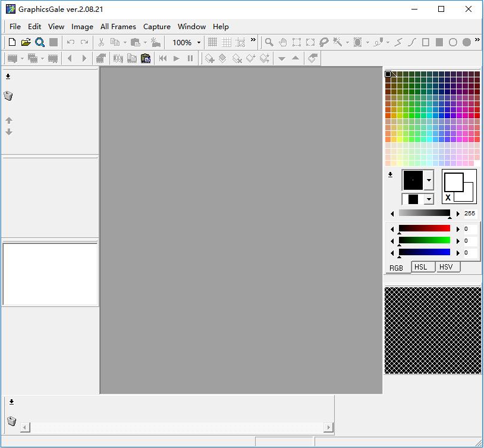Open an existing file with folder icon

26,42
